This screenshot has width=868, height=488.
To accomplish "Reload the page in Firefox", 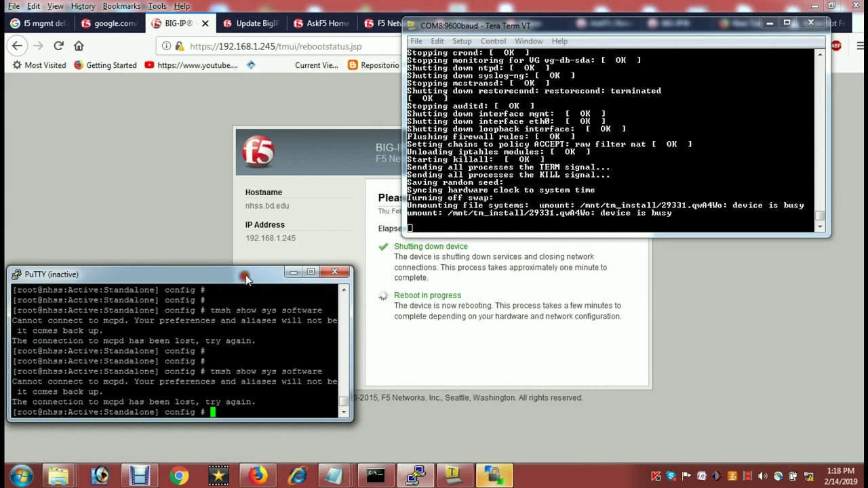I will [58, 46].
